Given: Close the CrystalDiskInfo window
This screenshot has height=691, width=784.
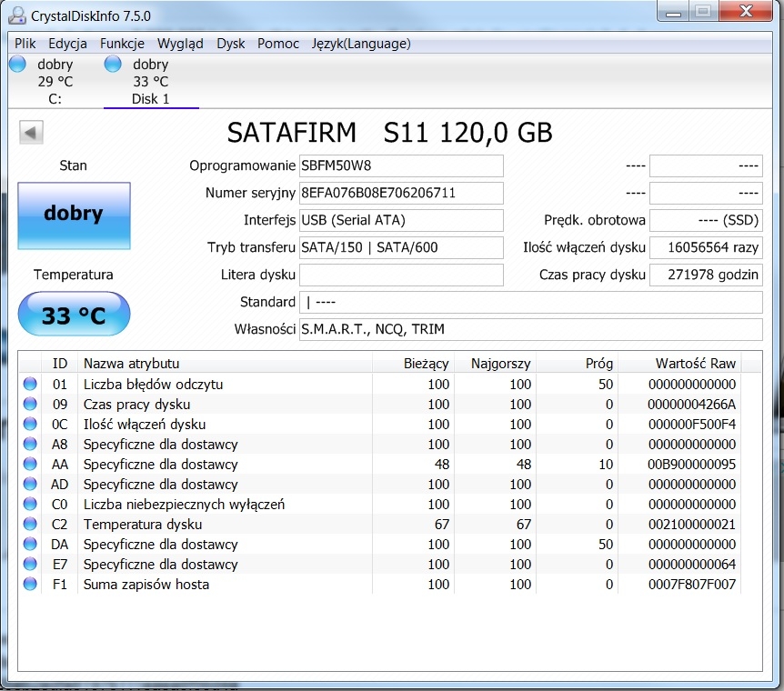Looking at the screenshot, I should click(x=746, y=12).
